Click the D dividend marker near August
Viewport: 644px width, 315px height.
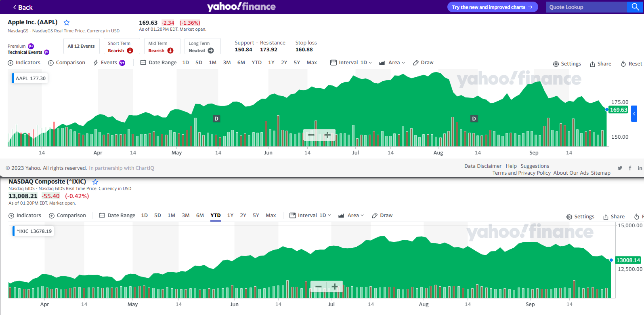(474, 118)
